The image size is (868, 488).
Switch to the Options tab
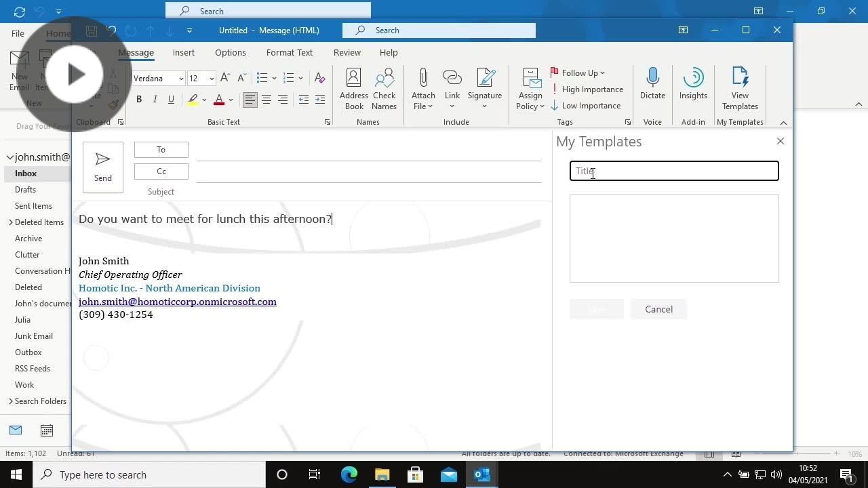pyautogui.click(x=231, y=52)
